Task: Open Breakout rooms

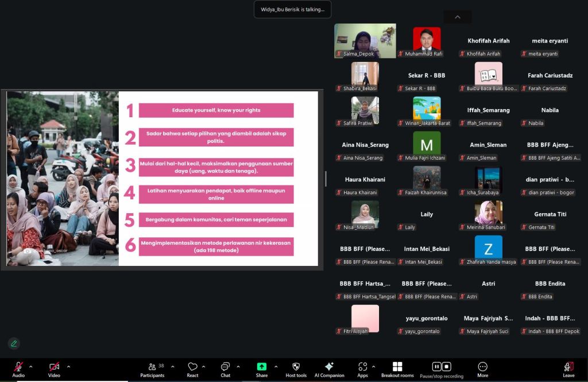Action: pos(397,369)
